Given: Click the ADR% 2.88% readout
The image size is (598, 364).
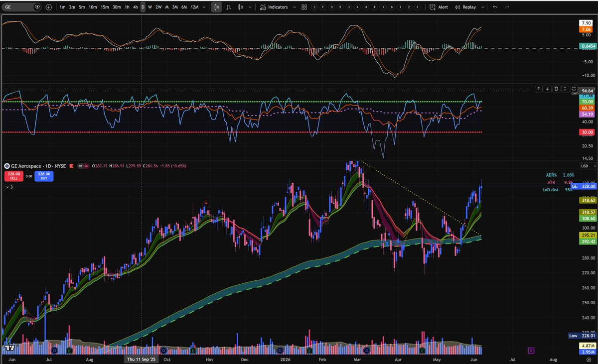Looking at the screenshot, I should click(x=560, y=175).
